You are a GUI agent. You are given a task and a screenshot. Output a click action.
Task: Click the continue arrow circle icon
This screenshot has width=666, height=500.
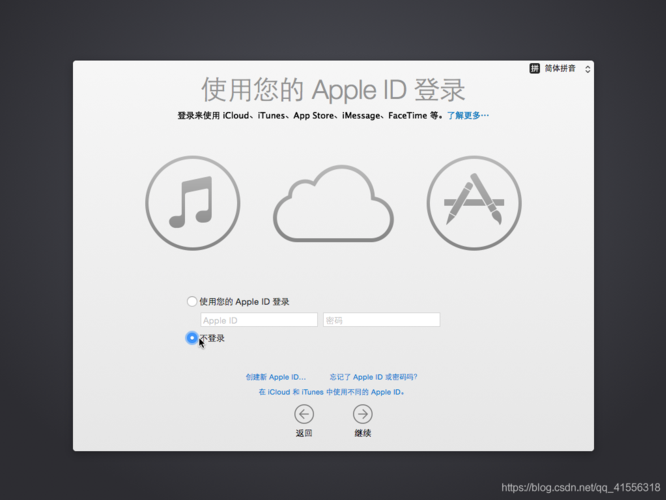[x=363, y=414]
